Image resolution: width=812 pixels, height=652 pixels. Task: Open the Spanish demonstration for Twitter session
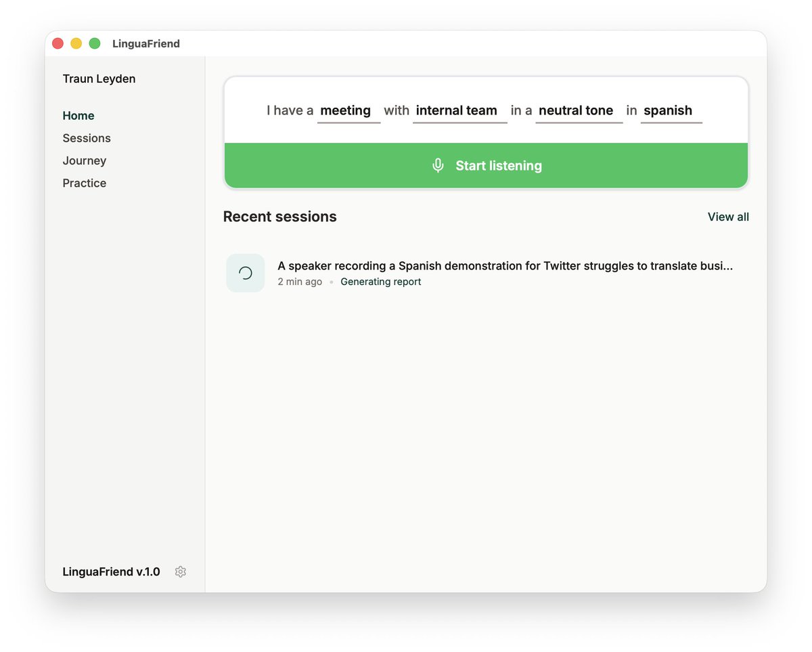(x=486, y=273)
